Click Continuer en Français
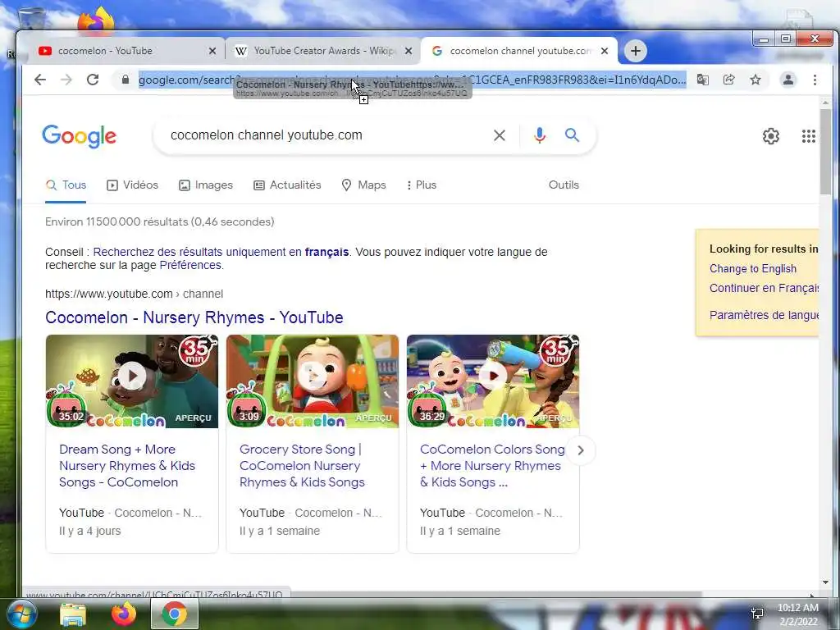The width and height of the screenshot is (840, 630). [x=764, y=288]
